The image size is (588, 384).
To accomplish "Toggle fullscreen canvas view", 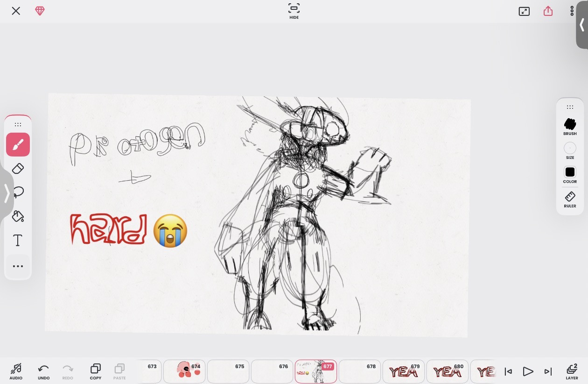I will click(524, 11).
